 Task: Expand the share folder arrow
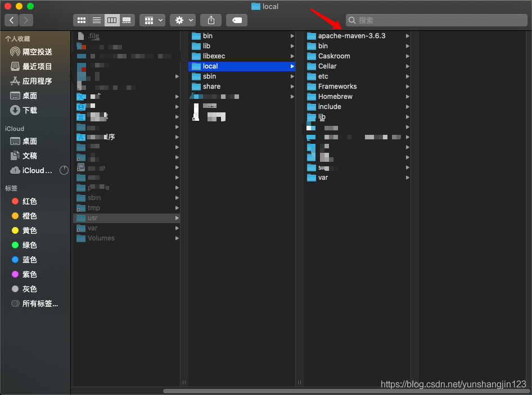pos(292,87)
